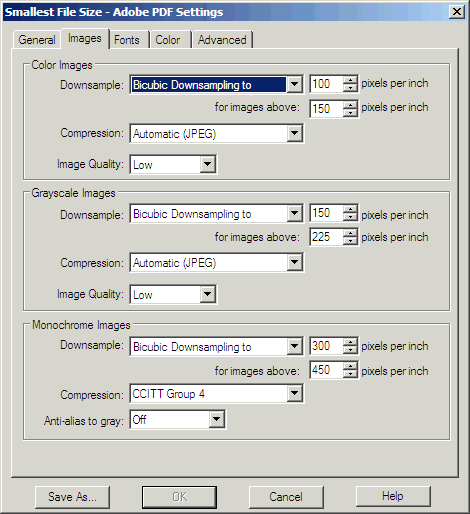Viewport: 470px width, 514px height.
Task: Click the Cancel button
Action: point(286,497)
